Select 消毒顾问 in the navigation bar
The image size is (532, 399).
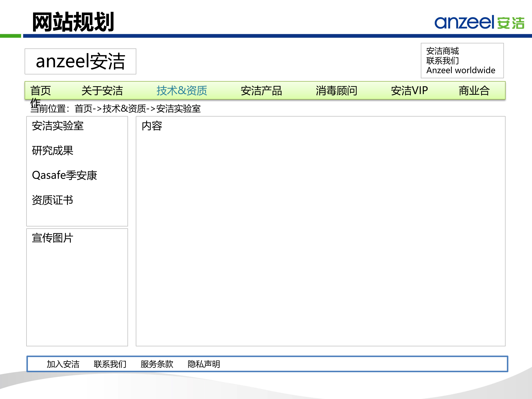337,91
